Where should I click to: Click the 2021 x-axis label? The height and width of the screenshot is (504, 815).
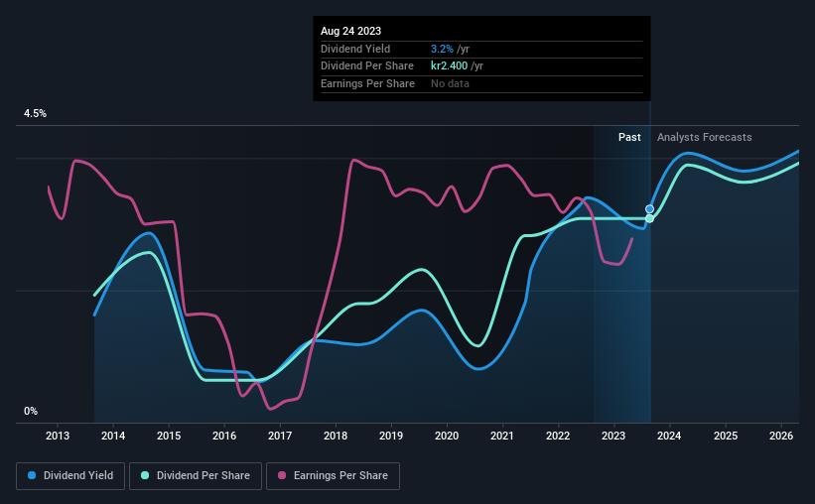point(502,436)
